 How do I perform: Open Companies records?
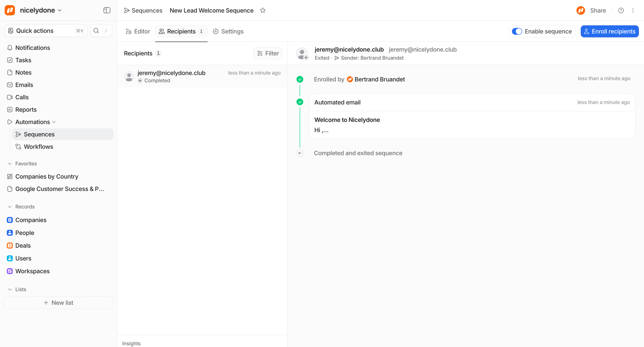point(59,220)
